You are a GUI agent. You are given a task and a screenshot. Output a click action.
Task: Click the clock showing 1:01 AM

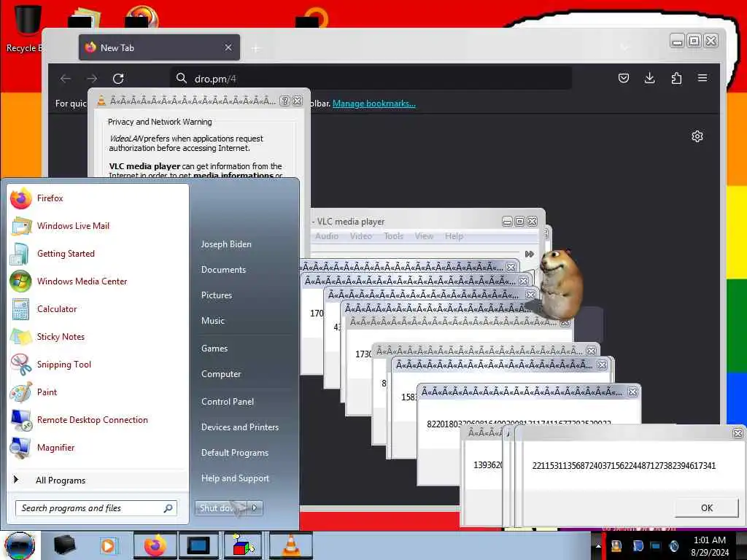coord(710,546)
